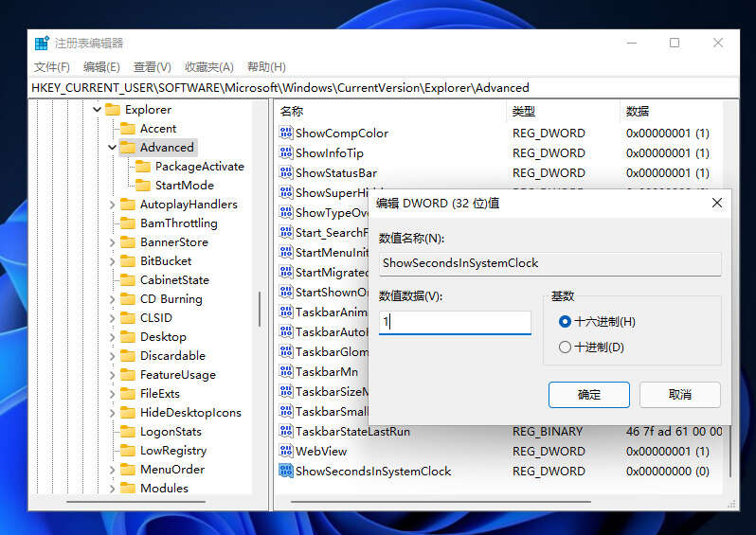Open the 帮助(H) menu
The height and width of the screenshot is (535, 756).
(266, 66)
